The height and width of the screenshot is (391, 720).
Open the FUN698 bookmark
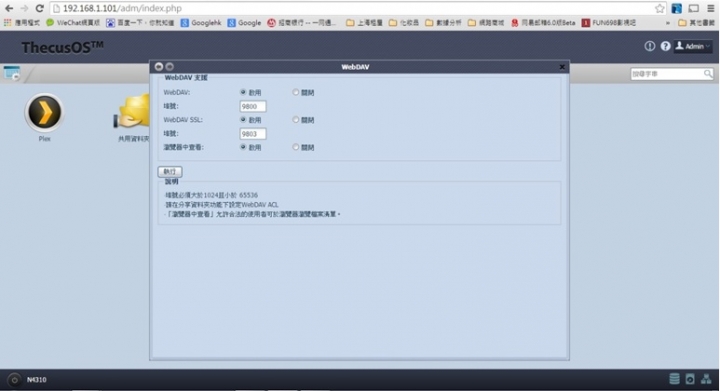(x=608, y=22)
